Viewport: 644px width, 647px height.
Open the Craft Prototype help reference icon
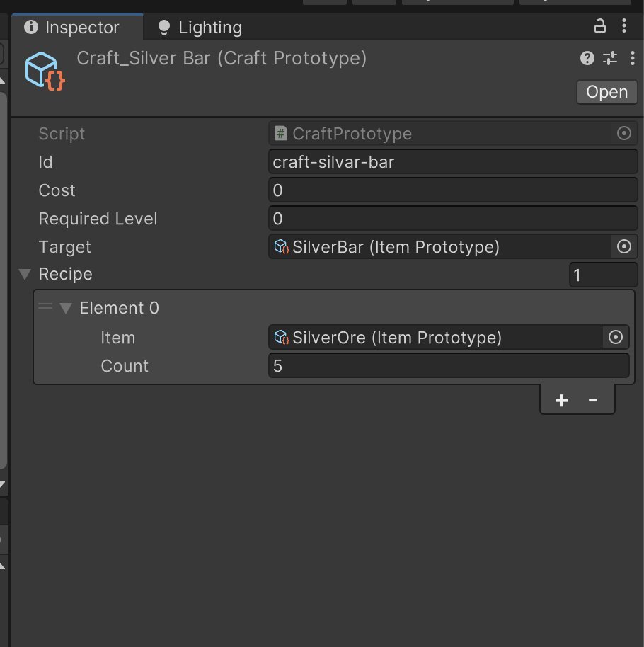(587, 59)
